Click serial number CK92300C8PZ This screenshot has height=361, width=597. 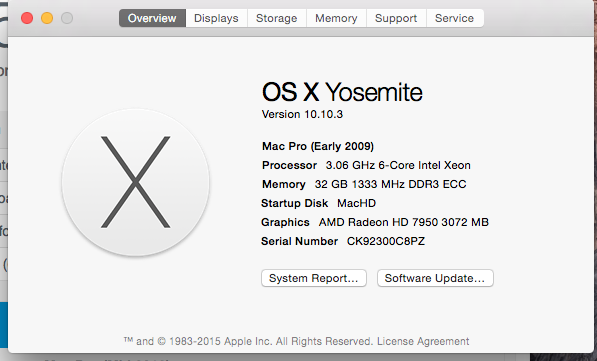point(386,241)
